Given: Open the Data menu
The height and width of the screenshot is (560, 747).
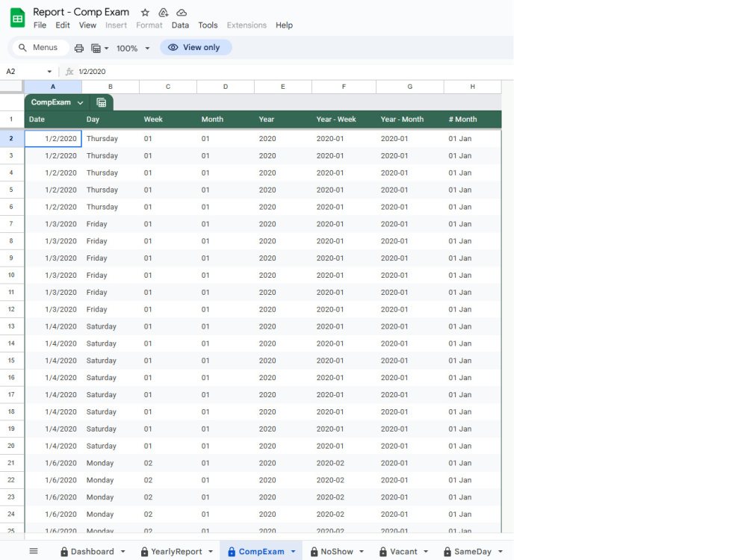Looking at the screenshot, I should point(180,25).
